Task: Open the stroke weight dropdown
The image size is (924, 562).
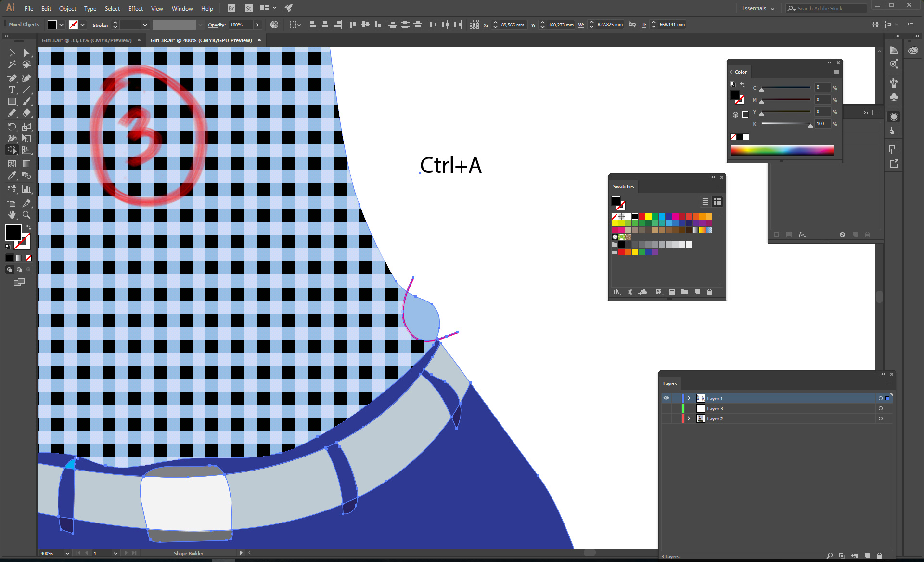Action: (x=144, y=25)
